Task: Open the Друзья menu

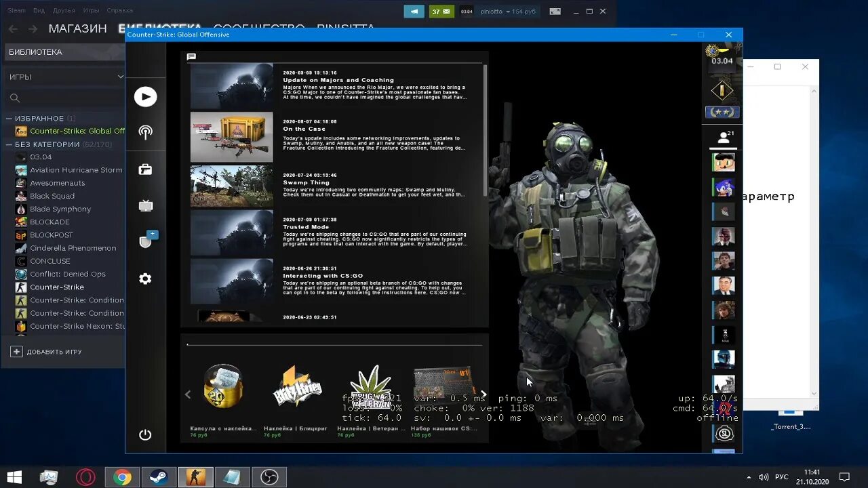Action: 64,11
